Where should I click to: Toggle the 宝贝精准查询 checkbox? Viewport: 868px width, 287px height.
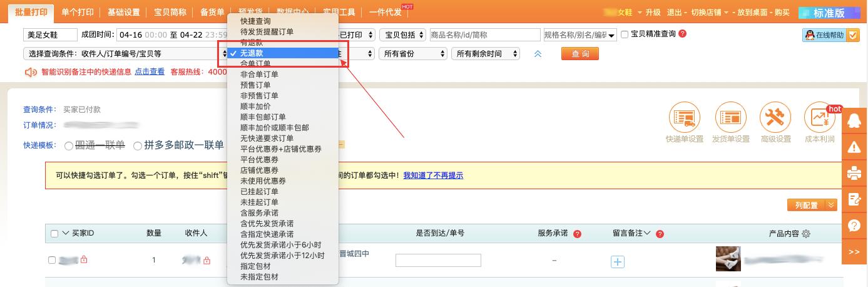coord(625,34)
